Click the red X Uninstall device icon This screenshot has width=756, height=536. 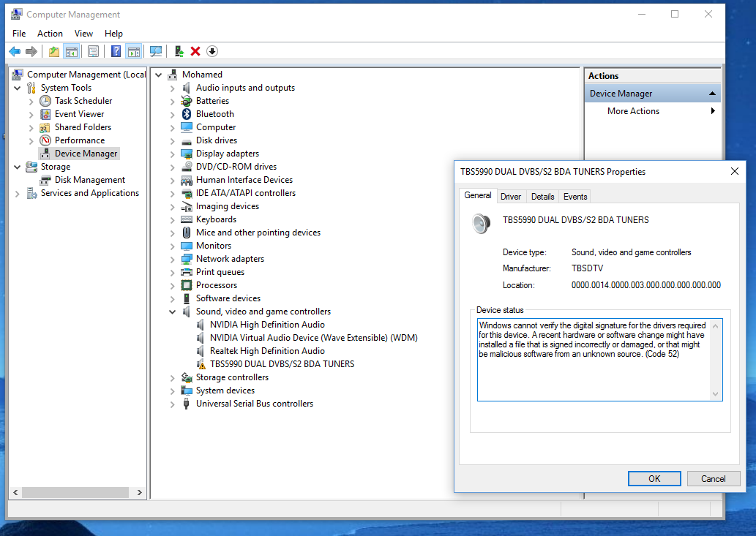(195, 51)
